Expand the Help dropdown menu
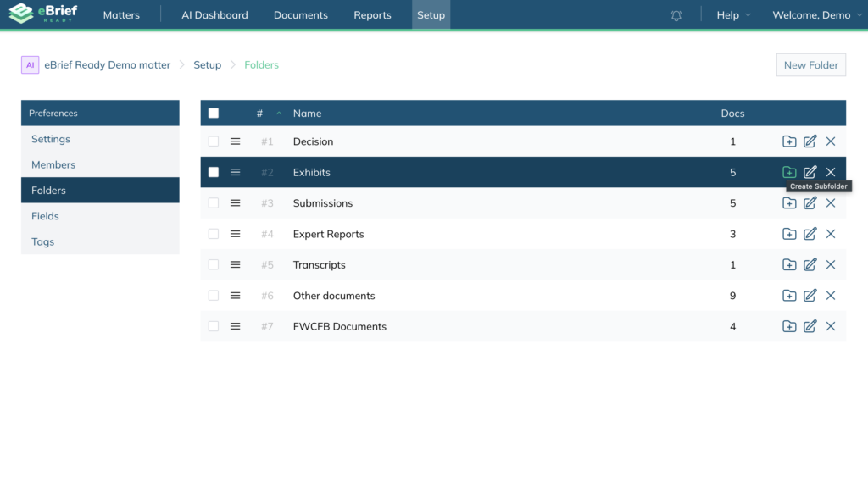This screenshot has width=868, height=488. click(733, 15)
